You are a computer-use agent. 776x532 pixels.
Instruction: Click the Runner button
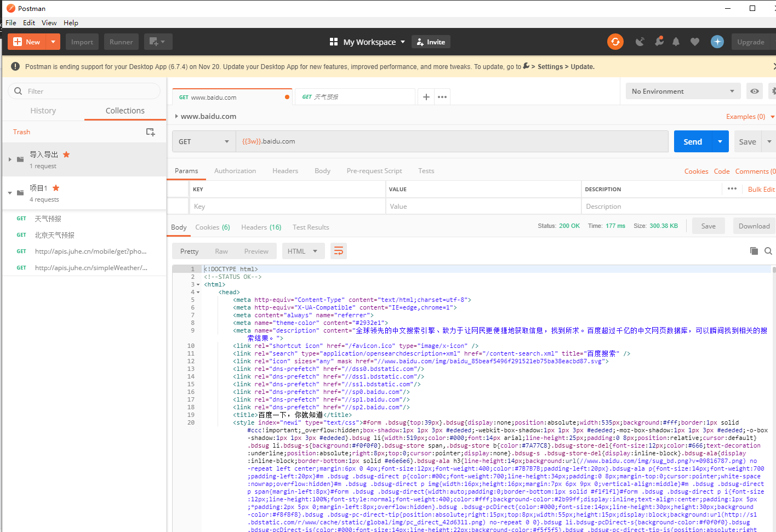[121, 42]
